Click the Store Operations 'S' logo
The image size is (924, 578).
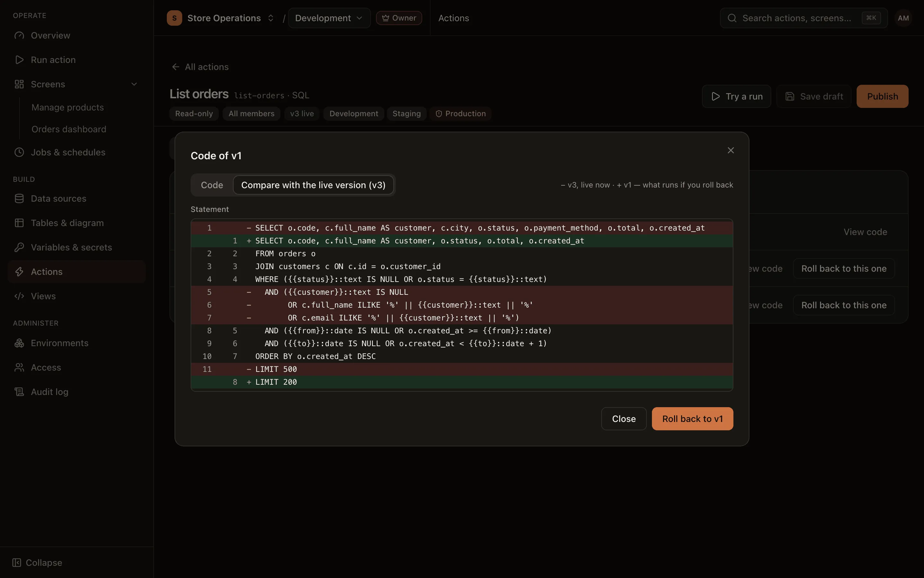tap(175, 18)
